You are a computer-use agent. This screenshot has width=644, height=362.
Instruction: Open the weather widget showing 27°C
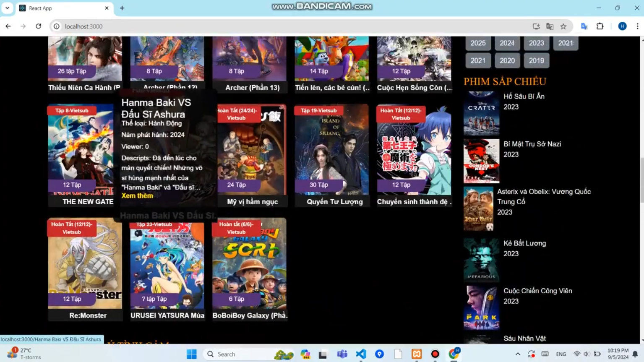pyautogui.click(x=25, y=354)
